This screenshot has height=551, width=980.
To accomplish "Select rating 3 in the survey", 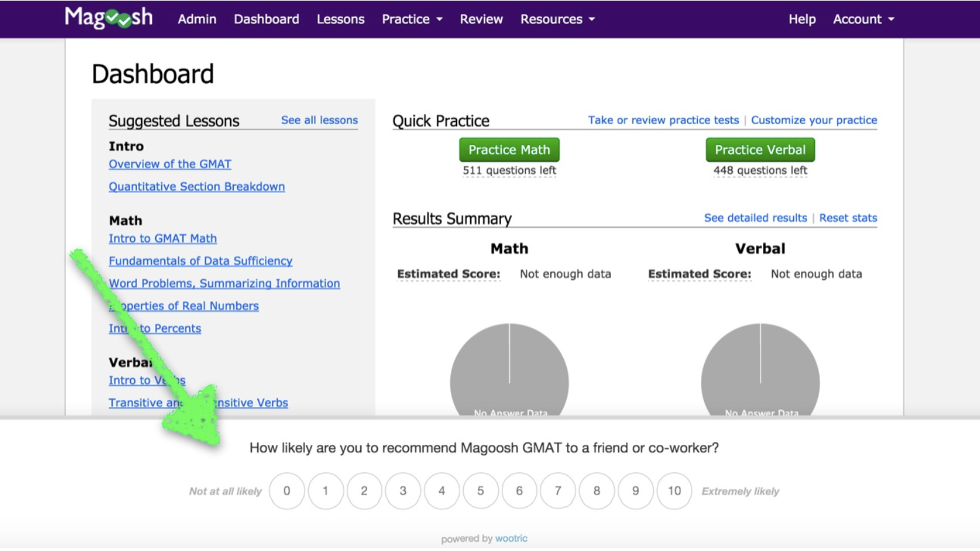I will (x=403, y=491).
